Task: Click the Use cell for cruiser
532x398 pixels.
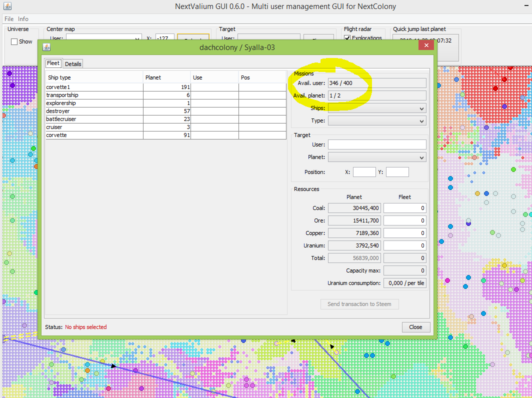Action: [x=214, y=127]
